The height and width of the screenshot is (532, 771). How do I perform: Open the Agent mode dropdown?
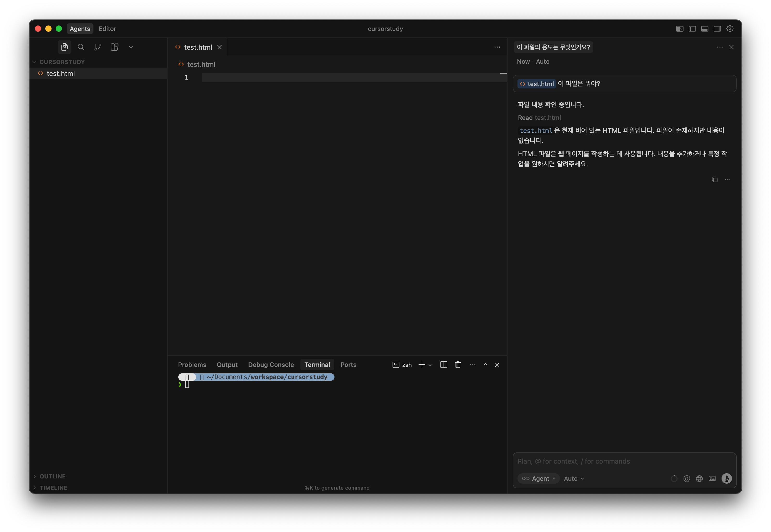(539, 478)
